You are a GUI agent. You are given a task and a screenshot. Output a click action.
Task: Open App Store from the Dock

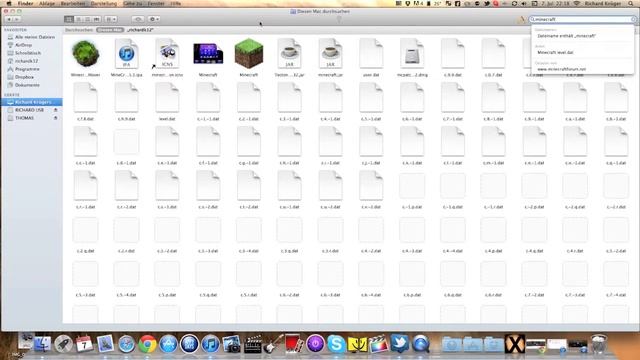pyautogui.click(x=169, y=344)
